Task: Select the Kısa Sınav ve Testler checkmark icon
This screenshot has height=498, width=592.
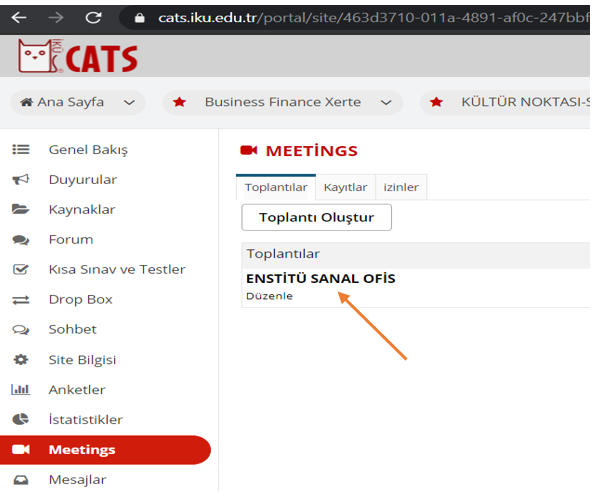Action: coord(20,270)
